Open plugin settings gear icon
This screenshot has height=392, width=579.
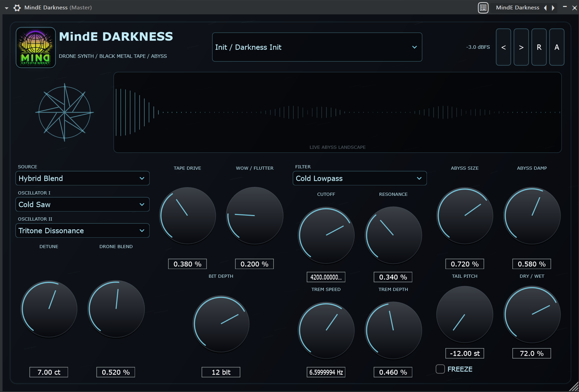tap(17, 8)
